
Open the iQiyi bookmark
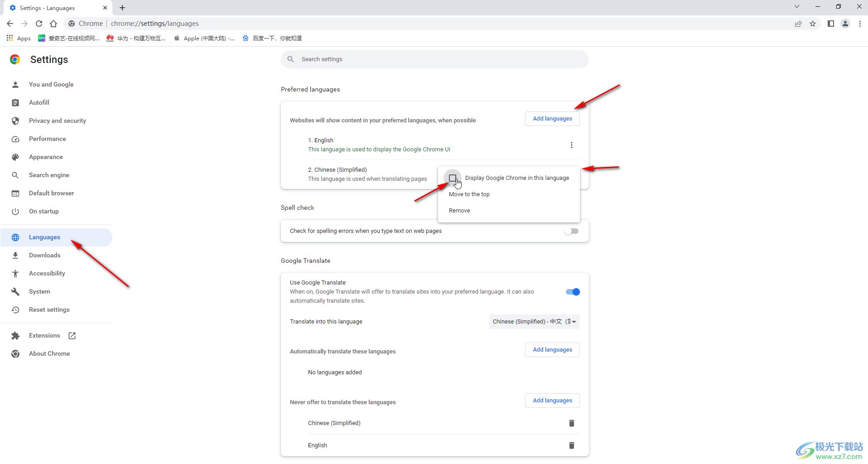click(69, 39)
